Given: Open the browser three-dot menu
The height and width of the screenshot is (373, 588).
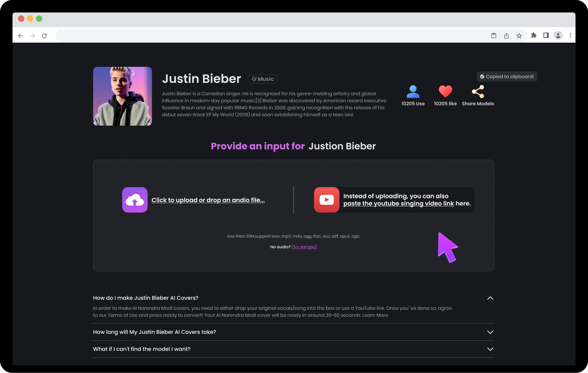Looking at the screenshot, I should (570, 35).
